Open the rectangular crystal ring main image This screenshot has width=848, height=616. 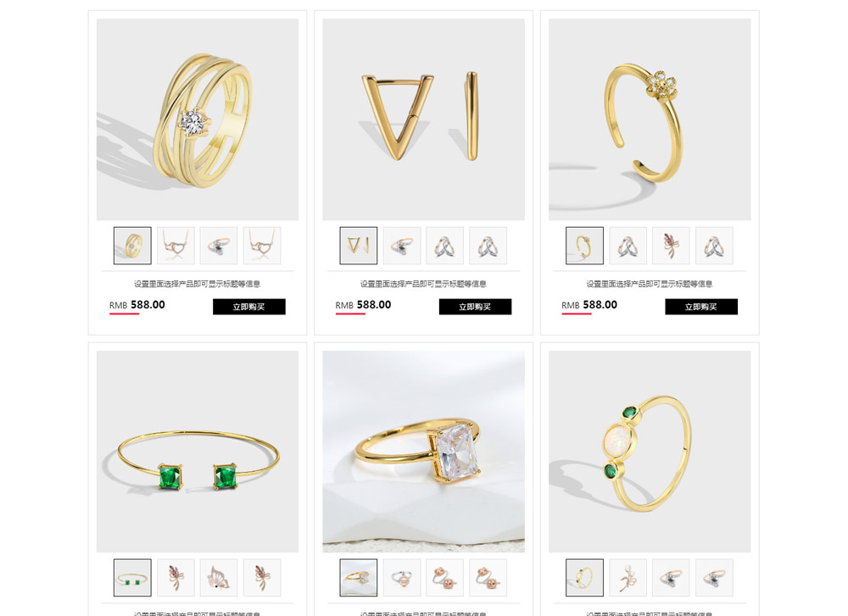tap(423, 452)
